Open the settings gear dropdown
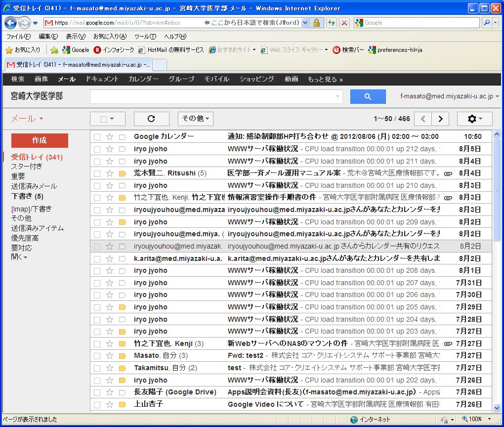The height and width of the screenshot is (427, 504). [x=474, y=119]
